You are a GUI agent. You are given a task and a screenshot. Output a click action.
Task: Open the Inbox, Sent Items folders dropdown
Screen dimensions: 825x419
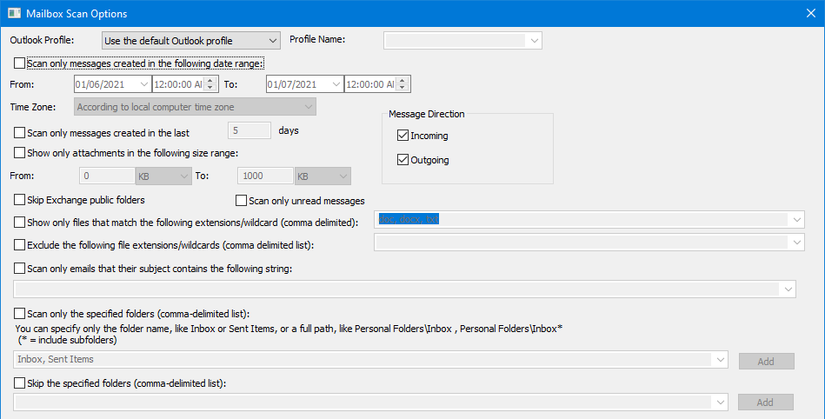[720, 360]
